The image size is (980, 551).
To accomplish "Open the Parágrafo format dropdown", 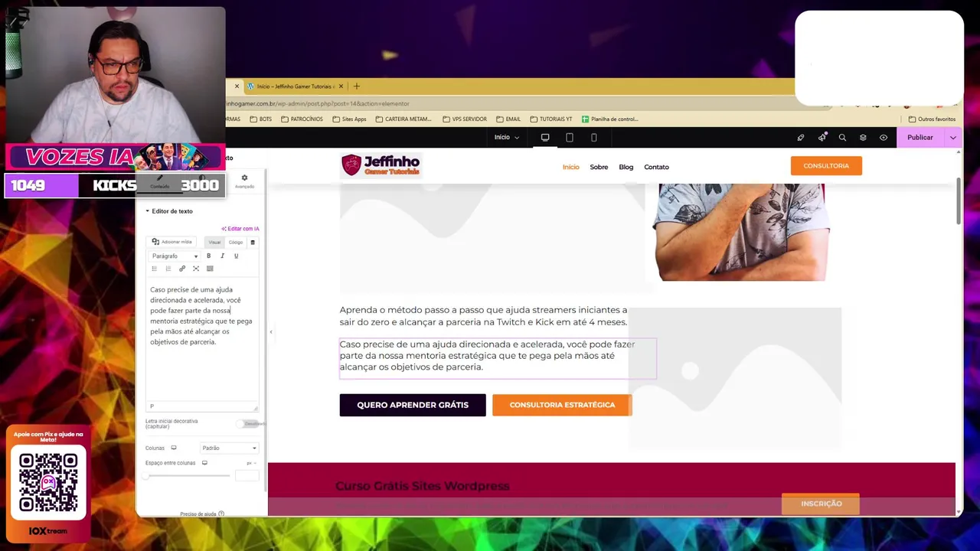I will pyautogui.click(x=175, y=256).
